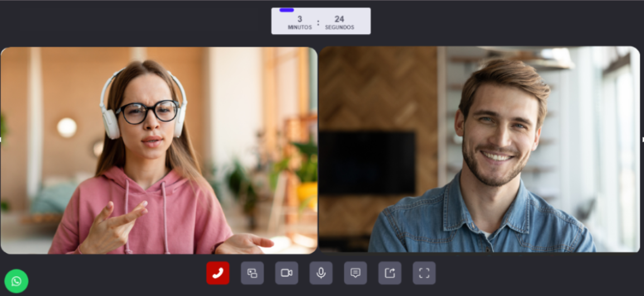Click the share screen icon
Image resolution: width=644 pixels, height=296 pixels.
tap(390, 273)
